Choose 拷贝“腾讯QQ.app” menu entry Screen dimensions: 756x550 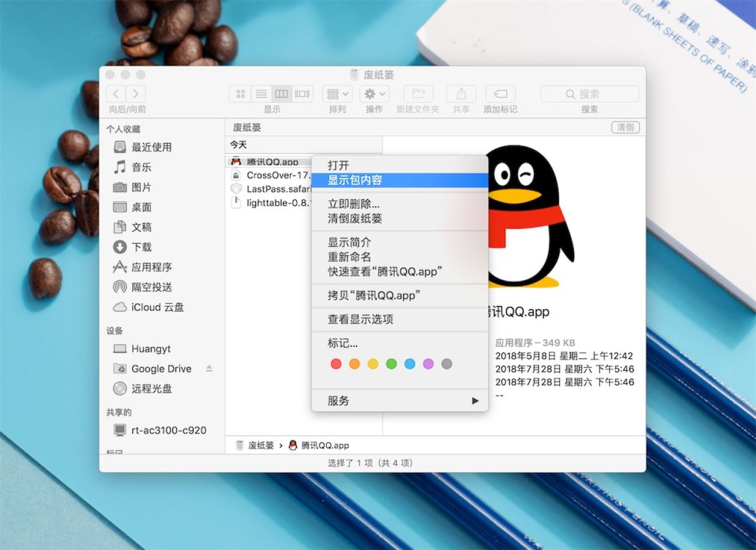pos(400,295)
